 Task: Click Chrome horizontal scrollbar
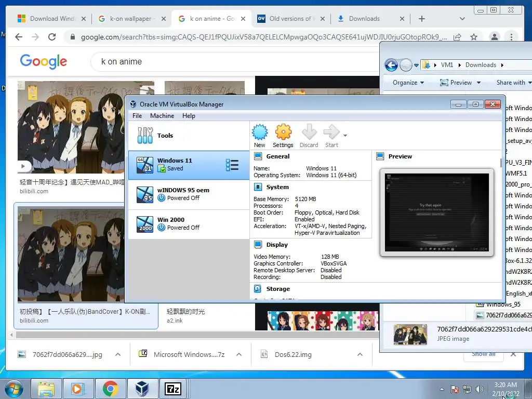[197, 335]
